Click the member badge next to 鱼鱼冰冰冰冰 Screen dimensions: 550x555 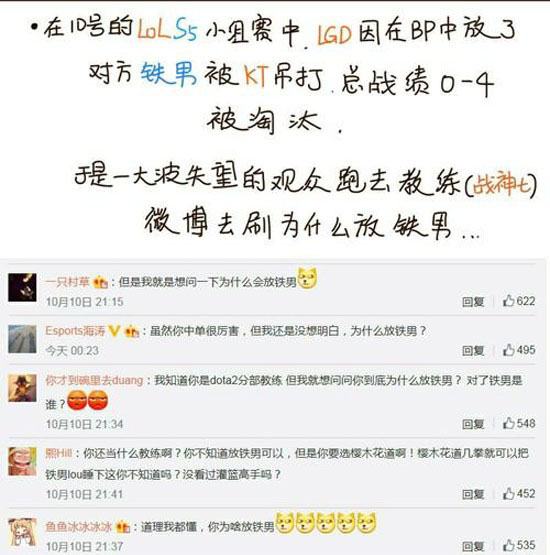click(x=123, y=527)
